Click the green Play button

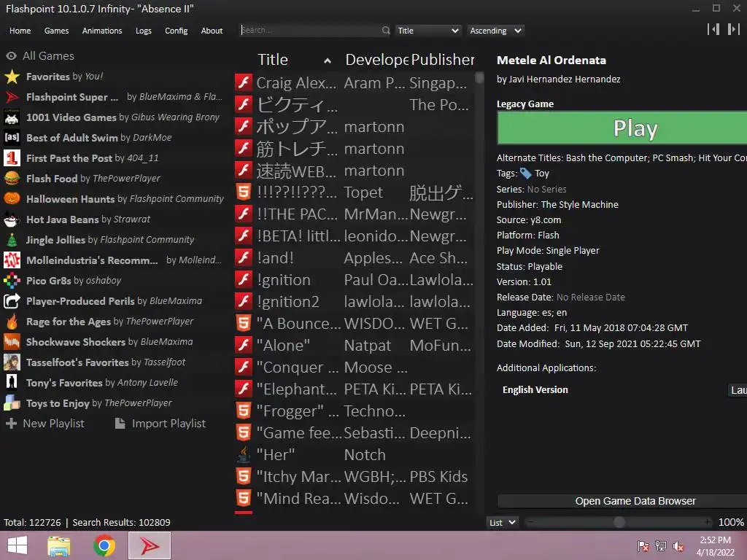tap(622, 128)
